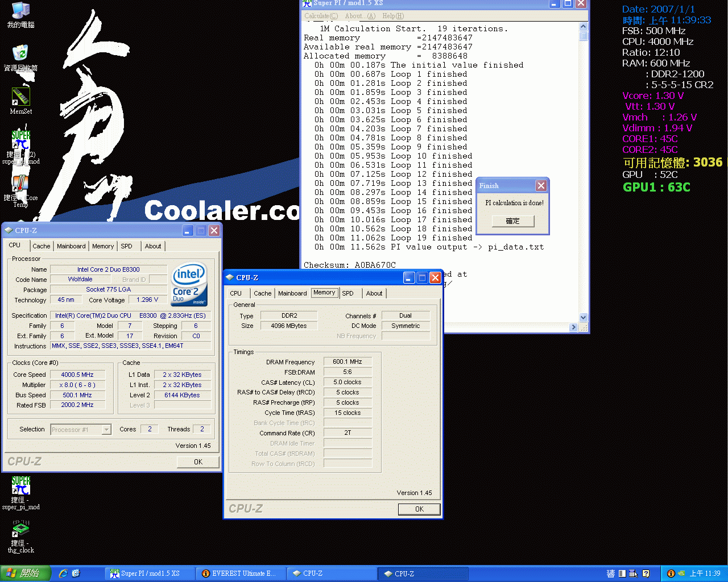This screenshot has height=582, width=728.
Task: Click the Command Rate value 2T
Action: coord(348,433)
